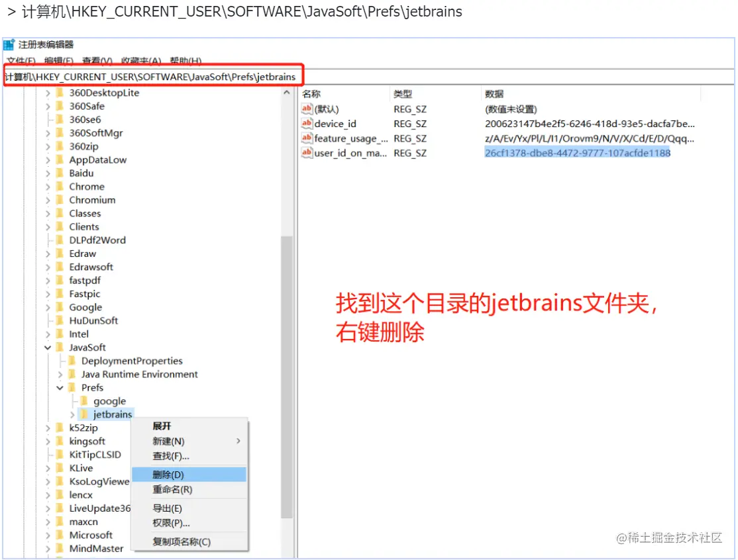Select the highlighted 26cf1378-dbe8 data value

[578, 153]
